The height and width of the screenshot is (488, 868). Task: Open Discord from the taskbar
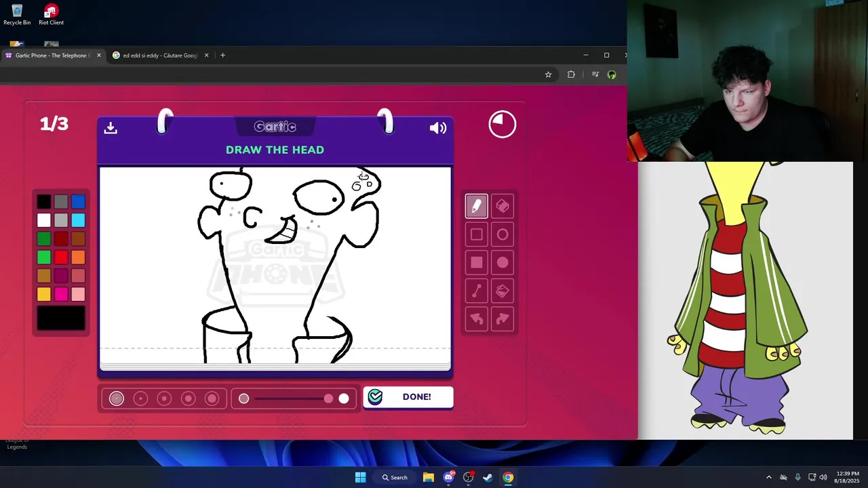(448, 477)
